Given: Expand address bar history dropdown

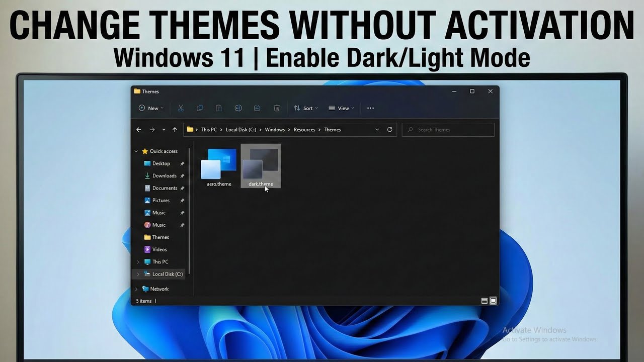Looking at the screenshot, I should tap(377, 130).
